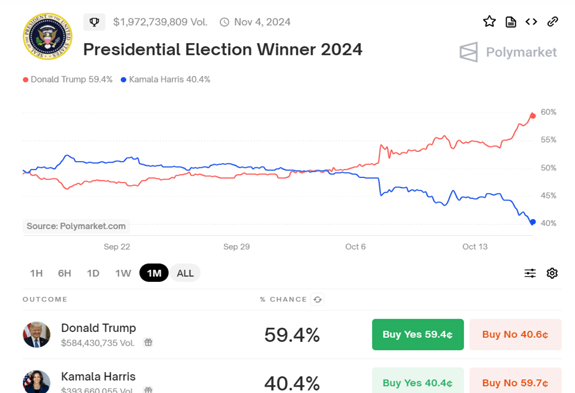Switch chart to 1D range

(x=93, y=273)
